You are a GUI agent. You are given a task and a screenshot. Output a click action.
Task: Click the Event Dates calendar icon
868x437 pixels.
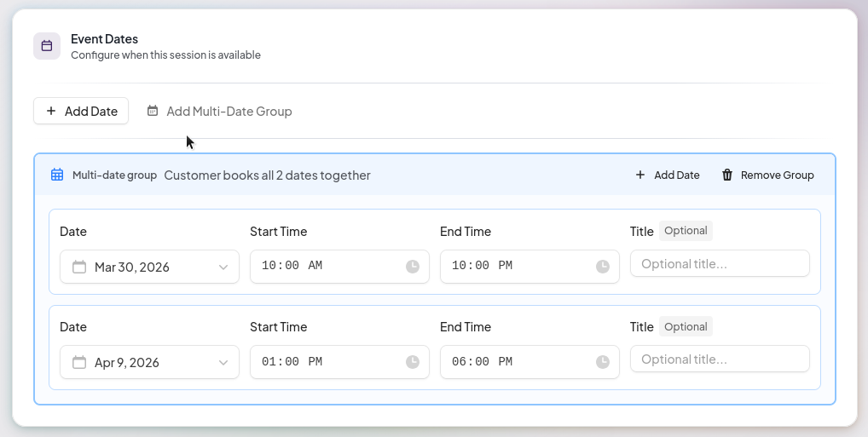click(x=47, y=46)
